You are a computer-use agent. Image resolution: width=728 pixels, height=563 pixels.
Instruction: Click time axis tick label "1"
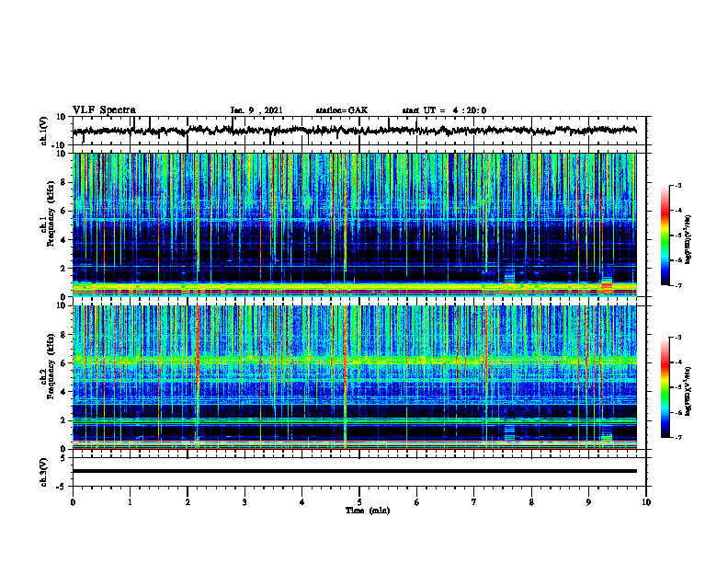pyautogui.click(x=130, y=502)
